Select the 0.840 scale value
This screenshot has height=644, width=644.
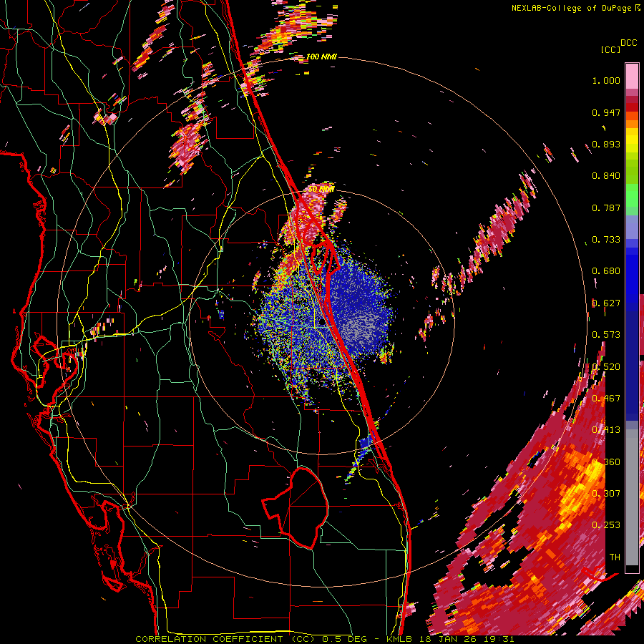606,176
